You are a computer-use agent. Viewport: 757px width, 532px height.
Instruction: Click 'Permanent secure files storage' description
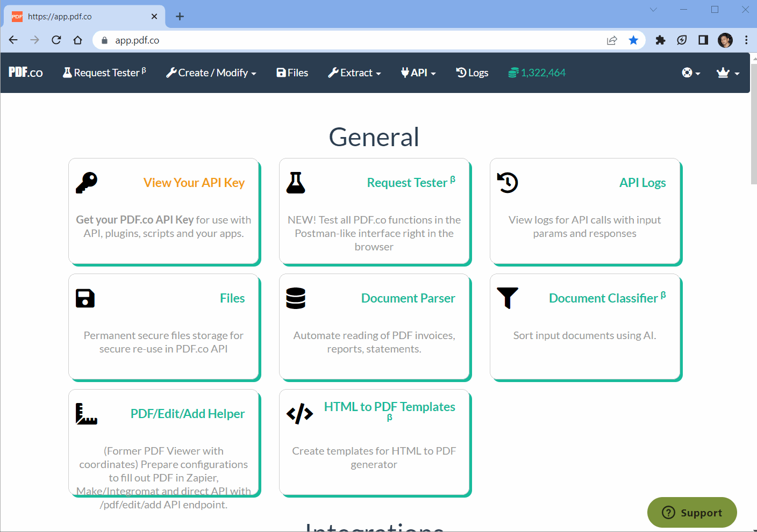pyautogui.click(x=163, y=342)
